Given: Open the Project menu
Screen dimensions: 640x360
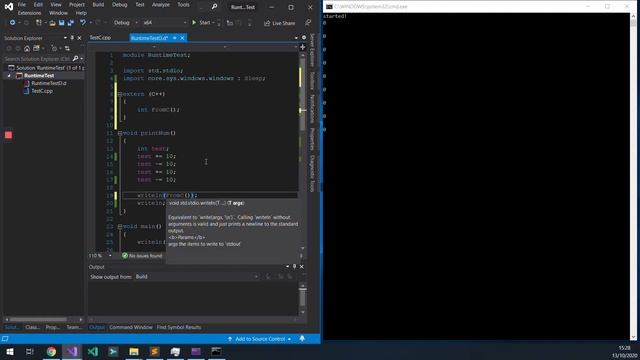Looking at the screenshot, I should point(77,4).
